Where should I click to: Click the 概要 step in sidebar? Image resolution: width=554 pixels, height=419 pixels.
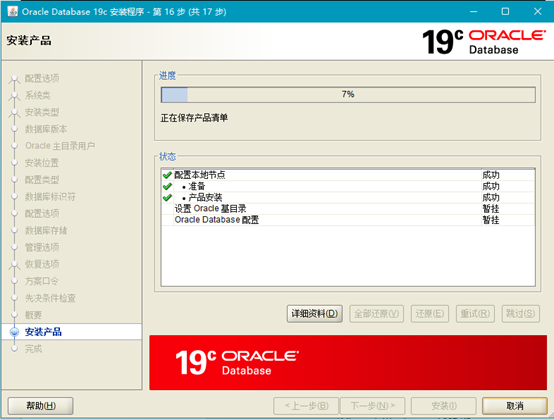[33, 315]
